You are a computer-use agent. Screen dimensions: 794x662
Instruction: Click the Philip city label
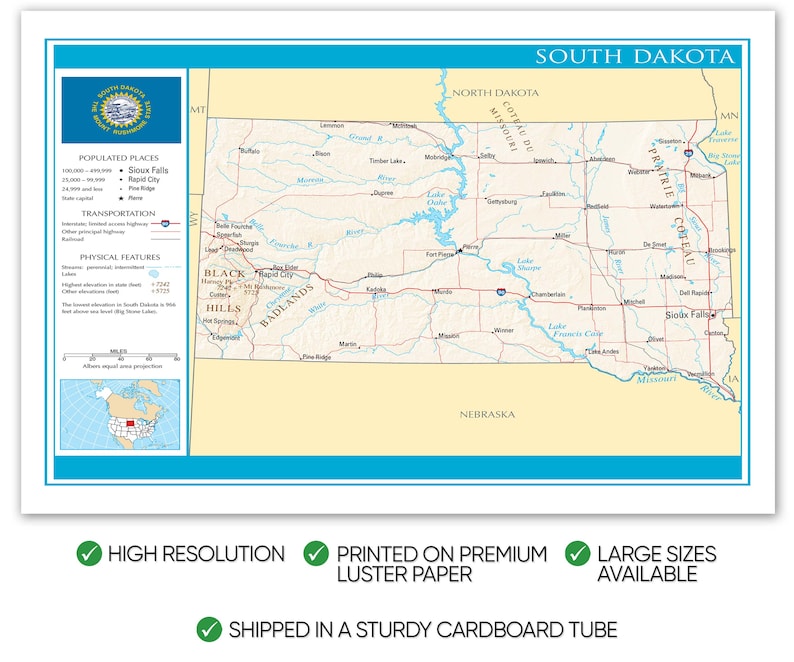coord(375,276)
